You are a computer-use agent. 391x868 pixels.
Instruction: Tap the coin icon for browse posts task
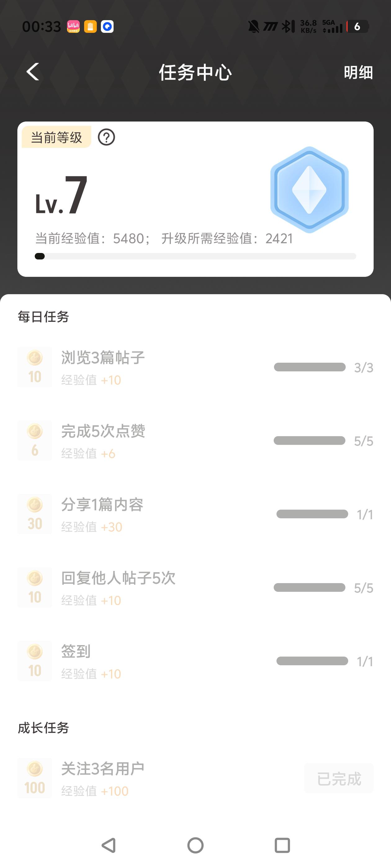[x=35, y=367]
